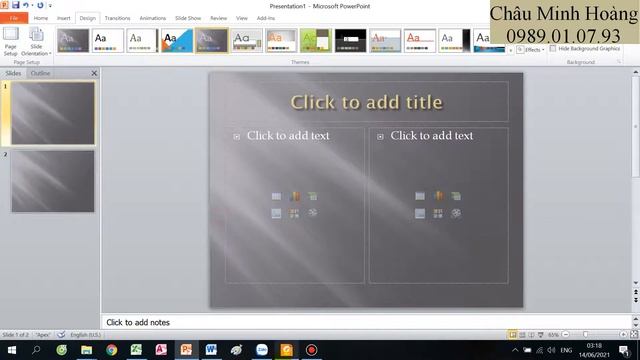
Task: Insert SmartArt icon in right placeholder
Action: tap(456, 196)
